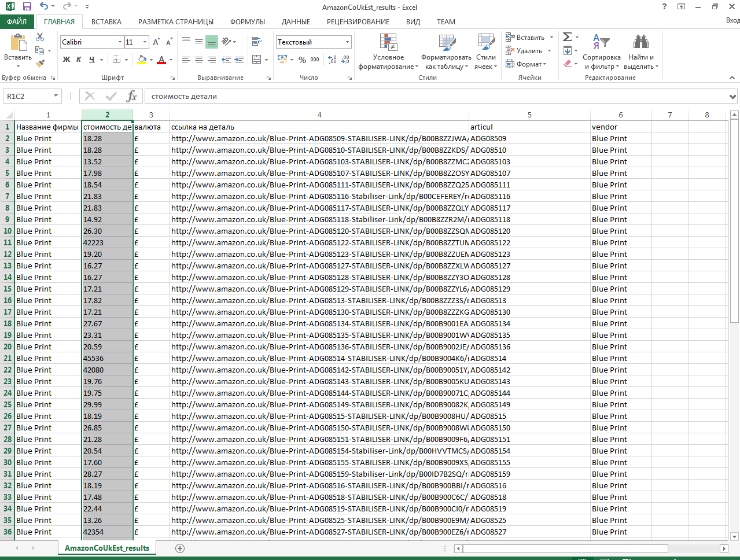Switch to the РАЗМЕТКА СТРАНИЦЫ tab
Image resolution: width=740 pixels, height=560 pixels.
pos(176,21)
